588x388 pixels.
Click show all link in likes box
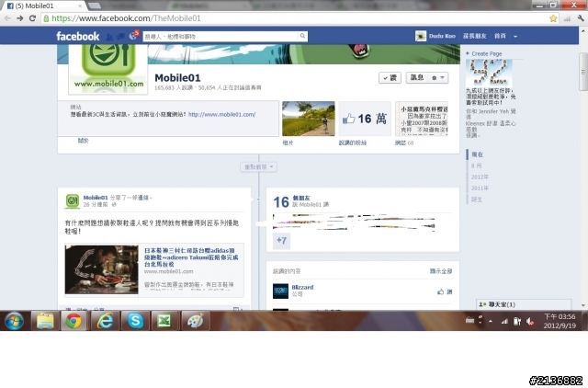(441, 271)
